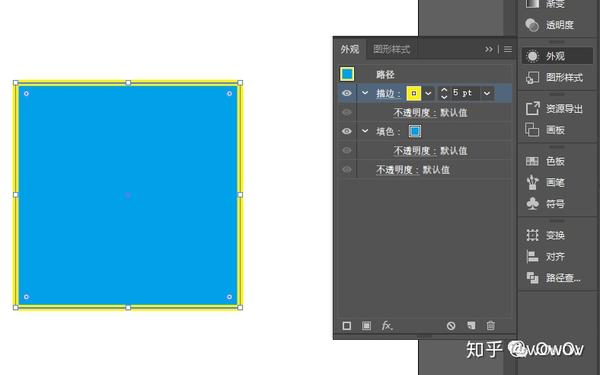Click the Duplicate Selected Item icon

(471, 326)
